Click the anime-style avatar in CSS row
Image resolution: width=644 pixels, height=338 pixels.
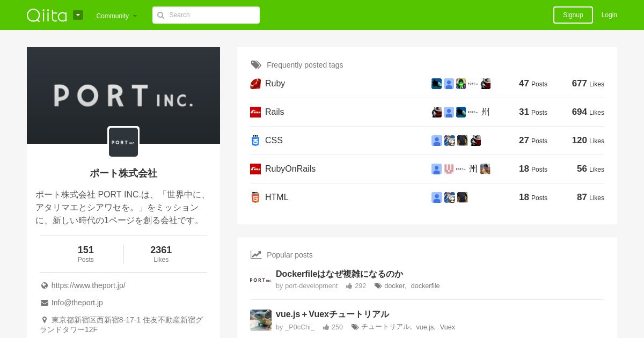coord(449,141)
